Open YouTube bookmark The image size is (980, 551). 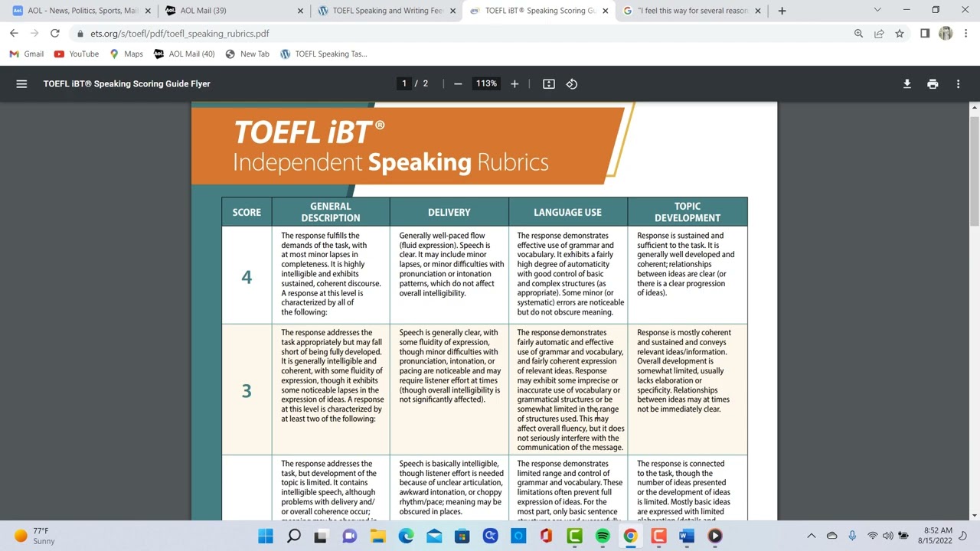pos(77,54)
